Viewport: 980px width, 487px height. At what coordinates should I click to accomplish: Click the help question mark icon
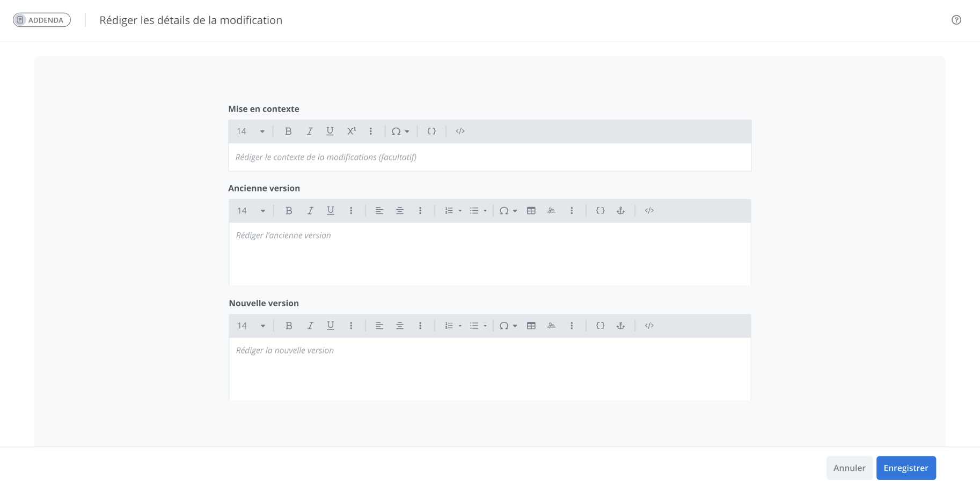tap(956, 20)
